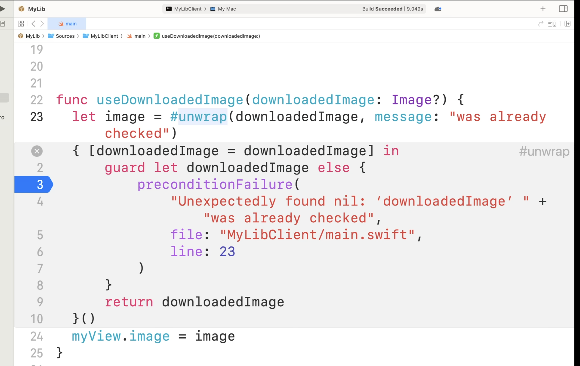Close the #unwrap macro expansion

point(37,151)
